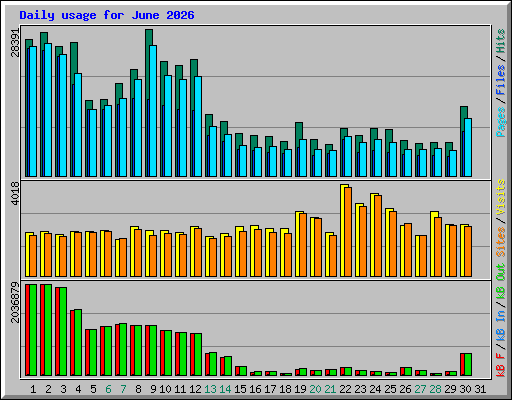Viewport: 512px width, 400px height.
Task: Click day label 4 on the x-axis
Action: (78, 389)
